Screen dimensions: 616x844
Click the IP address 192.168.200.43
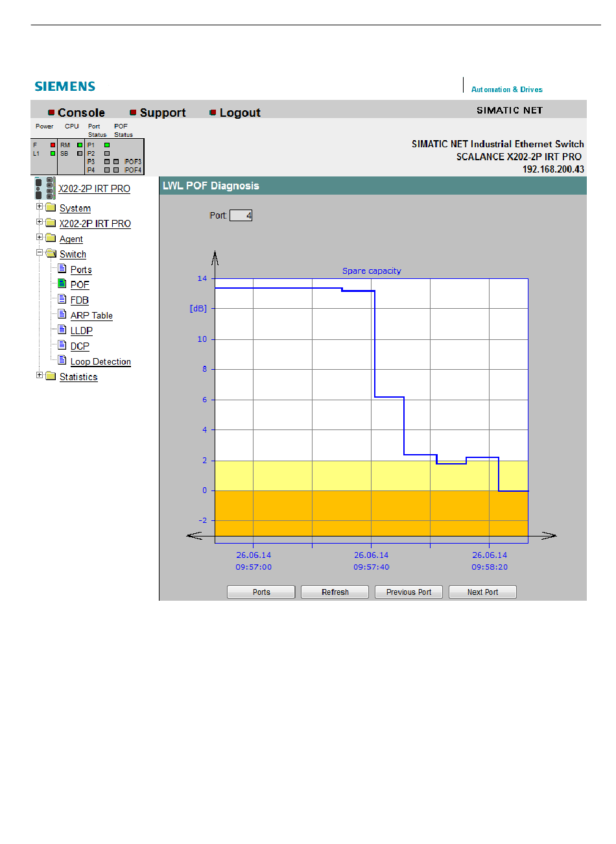click(553, 169)
